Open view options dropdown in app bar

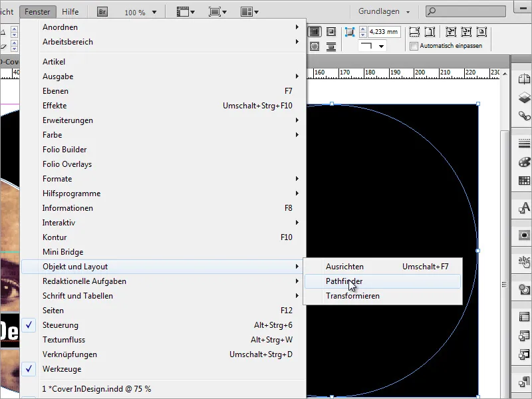pyautogui.click(x=186, y=12)
